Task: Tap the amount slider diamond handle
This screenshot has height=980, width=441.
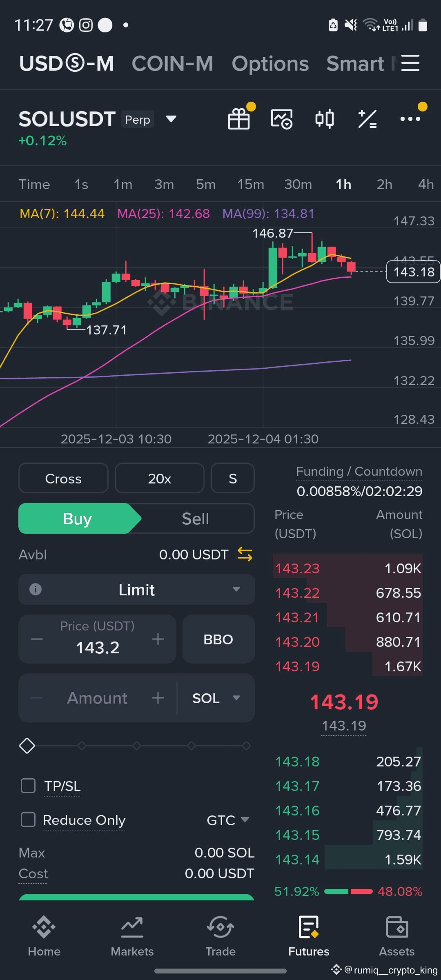Action: [x=27, y=746]
